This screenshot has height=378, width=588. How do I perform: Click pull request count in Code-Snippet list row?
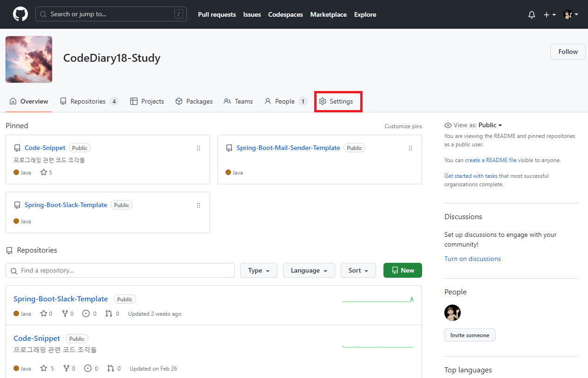(x=114, y=369)
